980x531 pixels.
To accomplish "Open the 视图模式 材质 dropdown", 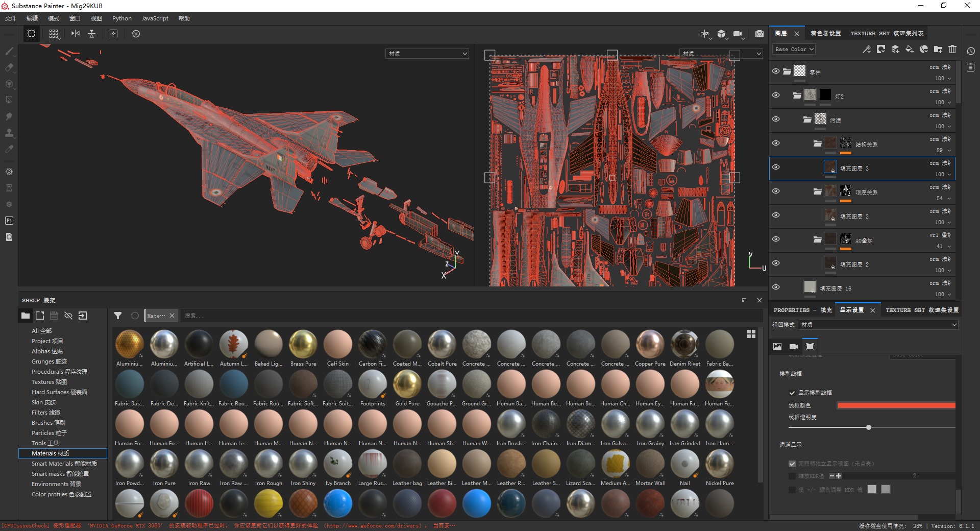I will pos(879,325).
